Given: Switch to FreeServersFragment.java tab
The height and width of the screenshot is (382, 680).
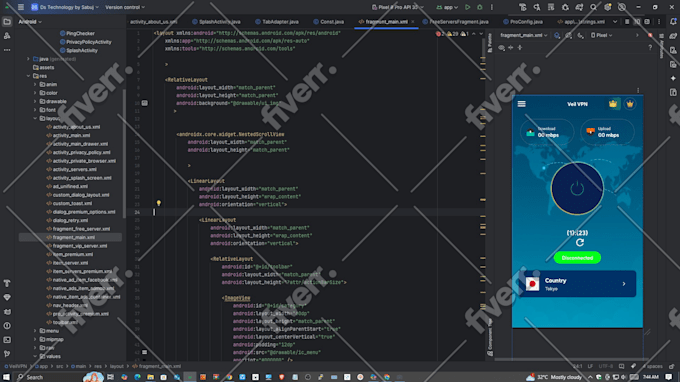Looking at the screenshot, I should pyautogui.click(x=455, y=22).
